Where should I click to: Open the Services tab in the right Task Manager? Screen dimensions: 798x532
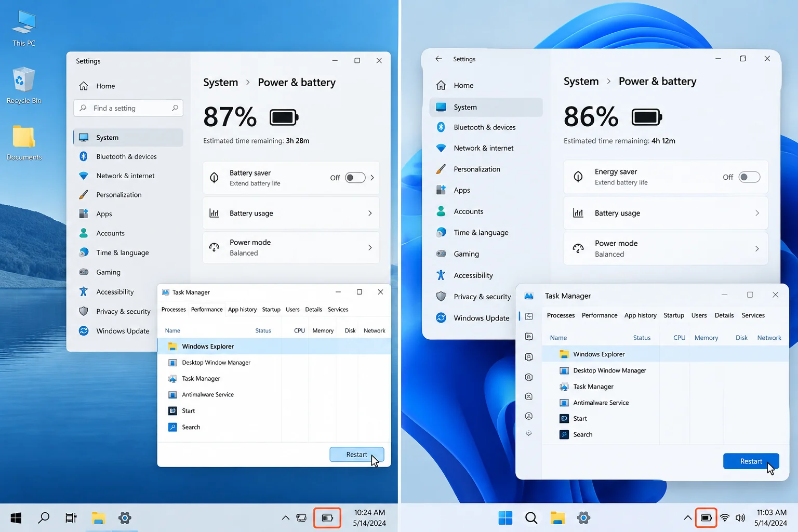tap(753, 315)
